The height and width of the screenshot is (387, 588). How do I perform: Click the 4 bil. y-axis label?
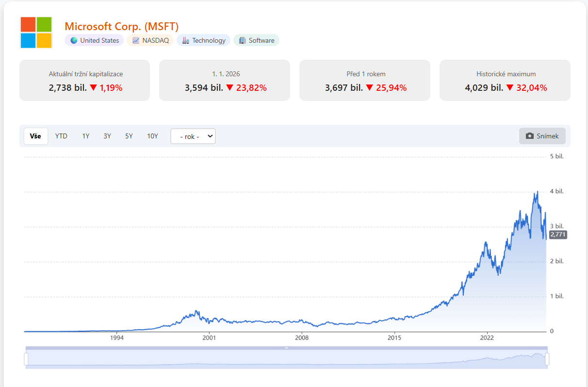coord(556,191)
